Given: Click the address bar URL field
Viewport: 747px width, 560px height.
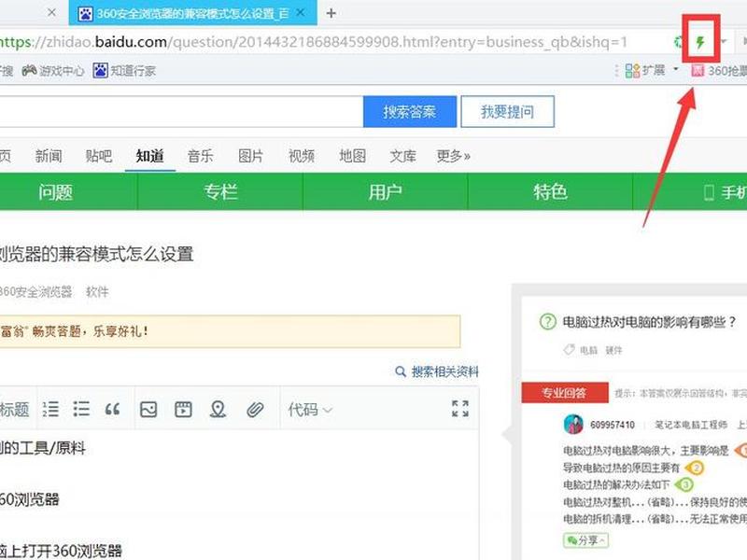Looking at the screenshot, I should click(x=313, y=42).
